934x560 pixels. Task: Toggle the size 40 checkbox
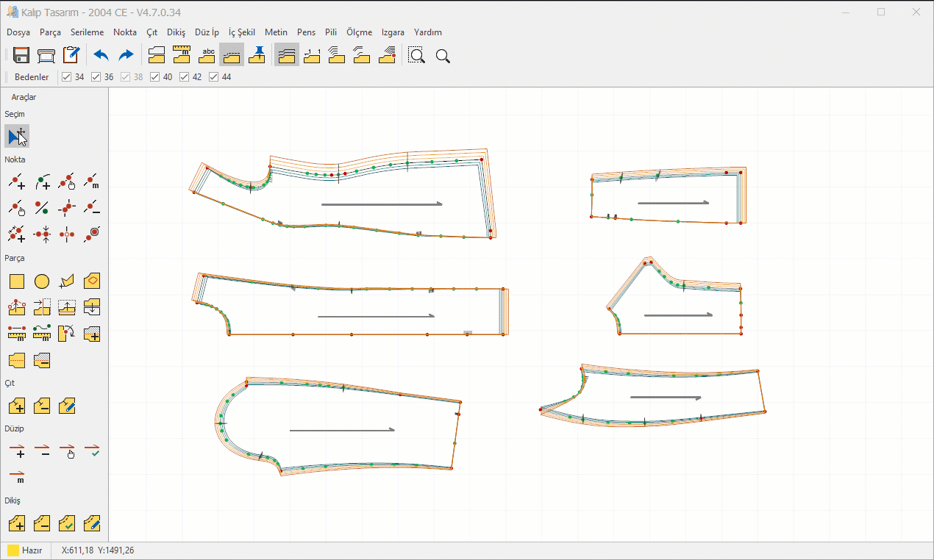pyautogui.click(x=155, y=77)
